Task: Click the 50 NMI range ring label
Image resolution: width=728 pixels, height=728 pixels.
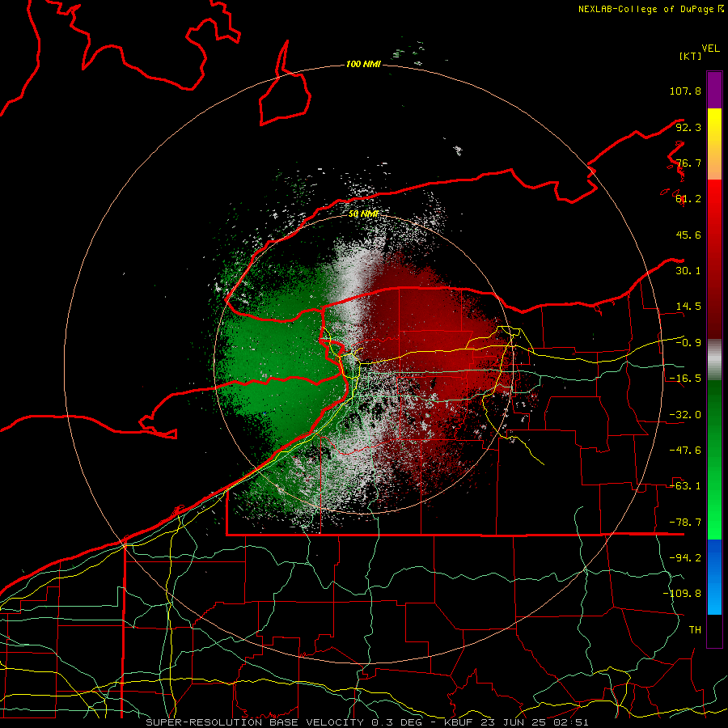Action: click(x=364, y=214)
